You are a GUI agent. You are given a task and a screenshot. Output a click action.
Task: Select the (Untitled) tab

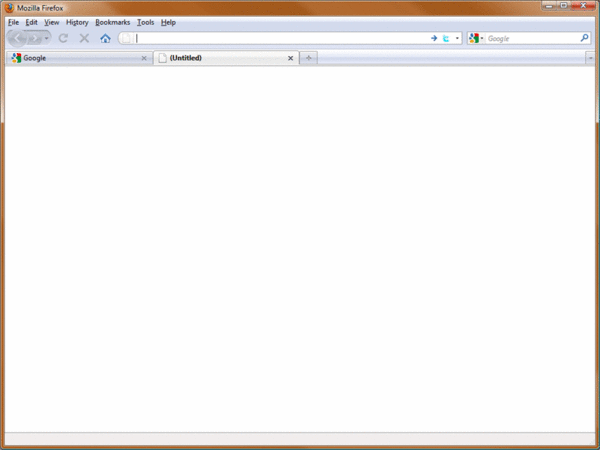coord(226,58)
